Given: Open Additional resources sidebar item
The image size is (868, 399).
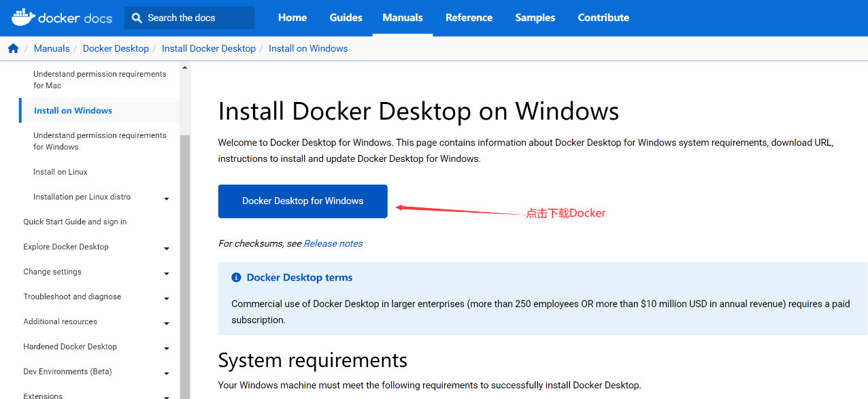Looking at the screenshot, I should click(60, 322).
